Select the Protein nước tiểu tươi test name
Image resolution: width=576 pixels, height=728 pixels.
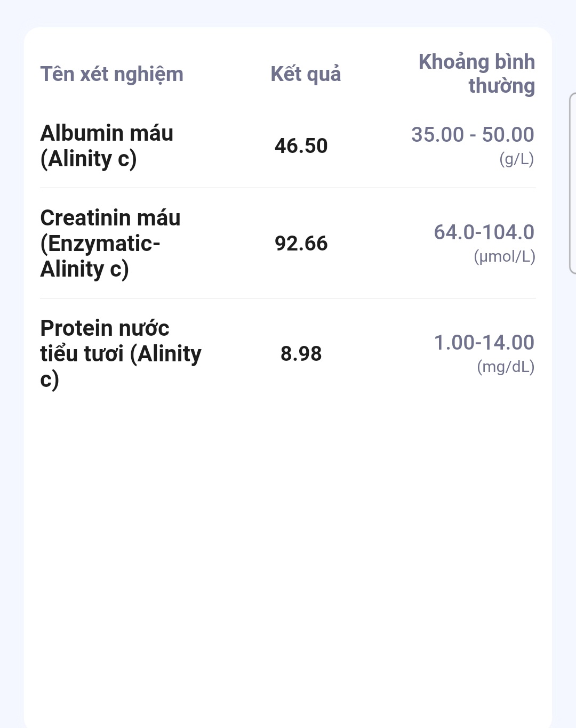pos(121,353)
